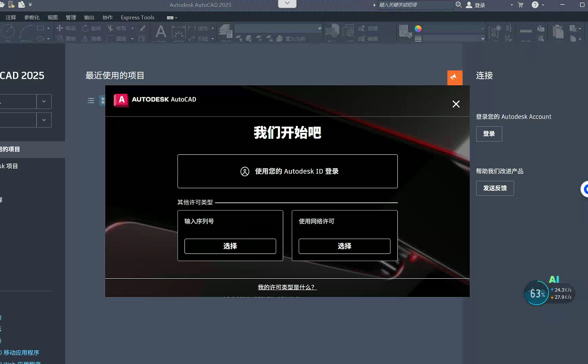
Task: Click the keyword search input field
Action: click(415, 5)
